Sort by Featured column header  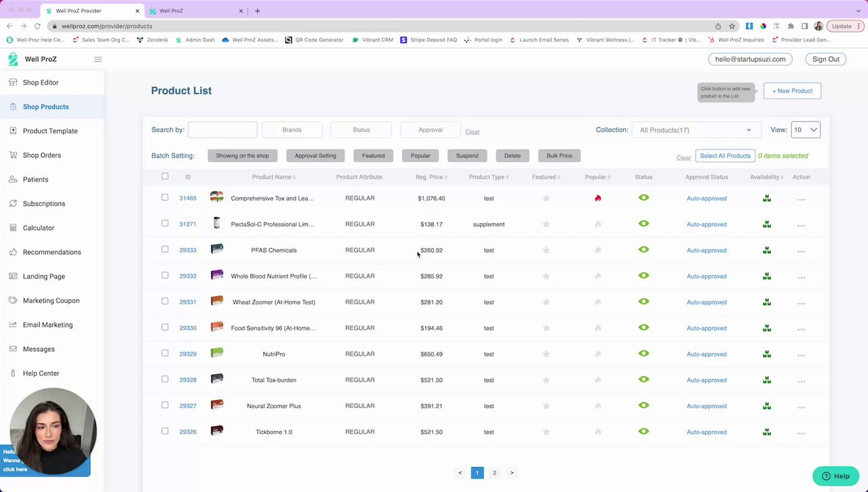coord(546,177)
